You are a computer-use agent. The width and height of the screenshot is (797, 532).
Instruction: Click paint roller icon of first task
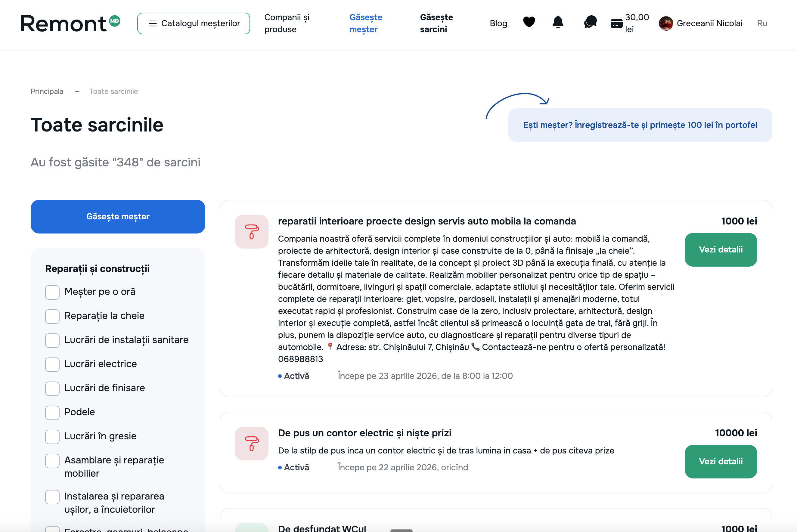coord(251,231)
